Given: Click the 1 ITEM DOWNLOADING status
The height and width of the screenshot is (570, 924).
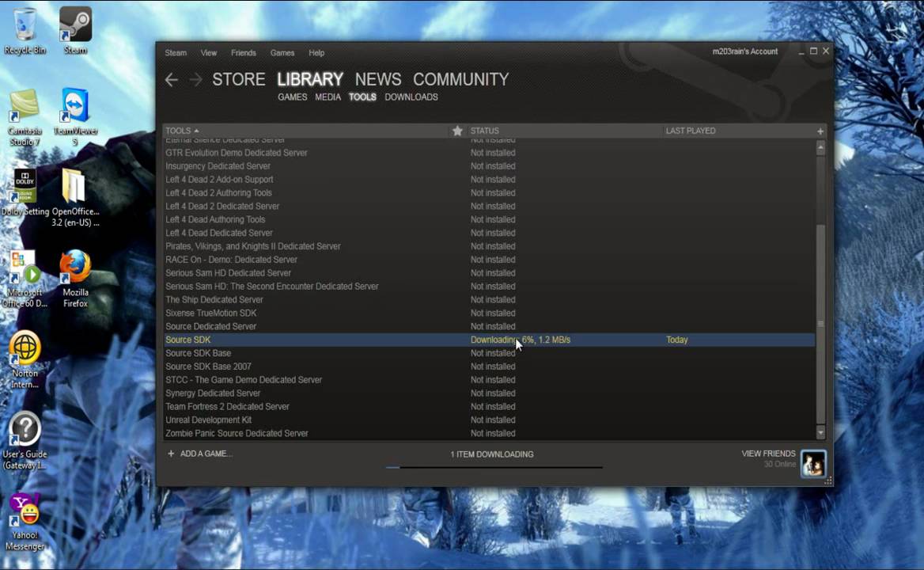Looking at the screenshot, I should [x=492, y=454].
